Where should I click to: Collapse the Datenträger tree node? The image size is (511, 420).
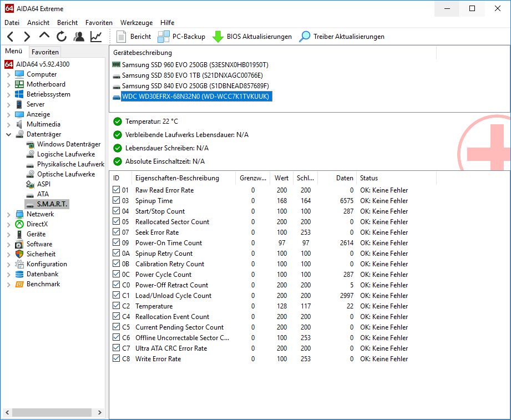(x=8, y=134)
